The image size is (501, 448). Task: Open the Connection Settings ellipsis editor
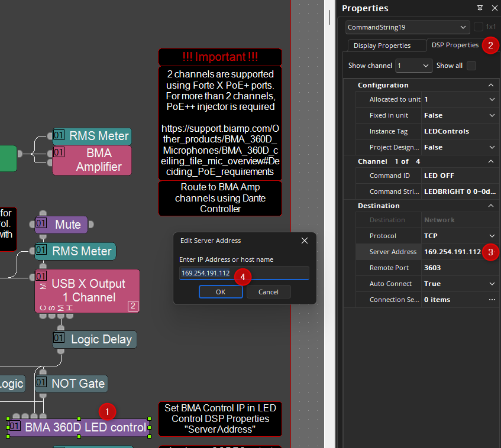pos(492,300)
